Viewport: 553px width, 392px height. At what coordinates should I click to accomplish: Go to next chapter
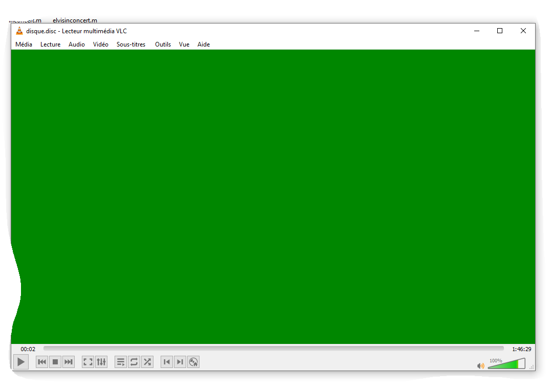point(180,362)
